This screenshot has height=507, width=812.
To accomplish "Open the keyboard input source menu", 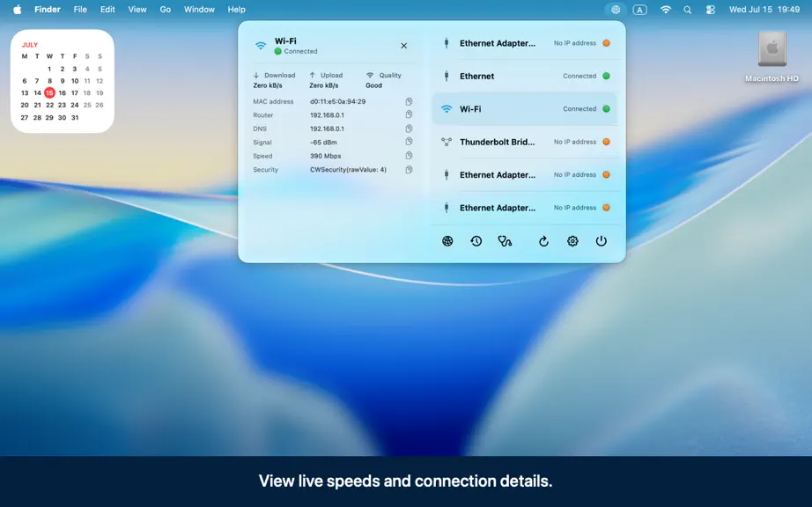I will (x=639, y=10).
